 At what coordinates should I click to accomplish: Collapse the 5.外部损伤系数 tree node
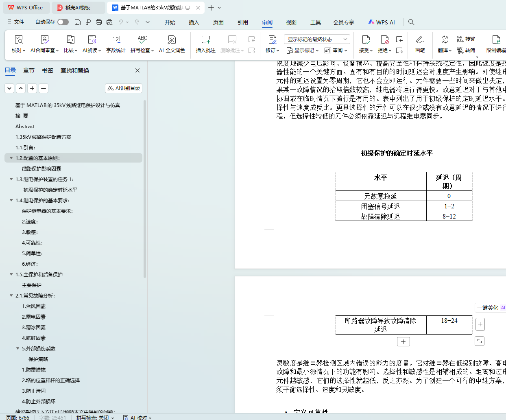[x=18, y=348]
